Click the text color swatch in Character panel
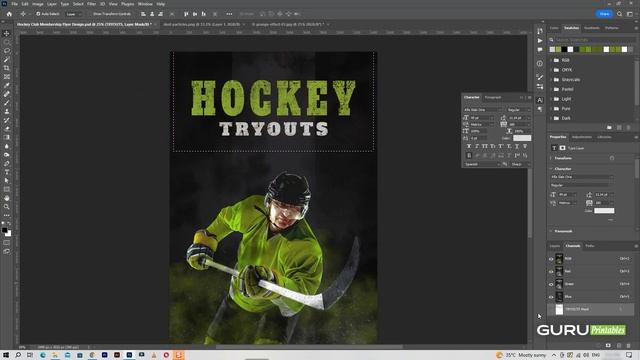 [x=522, y=138]
